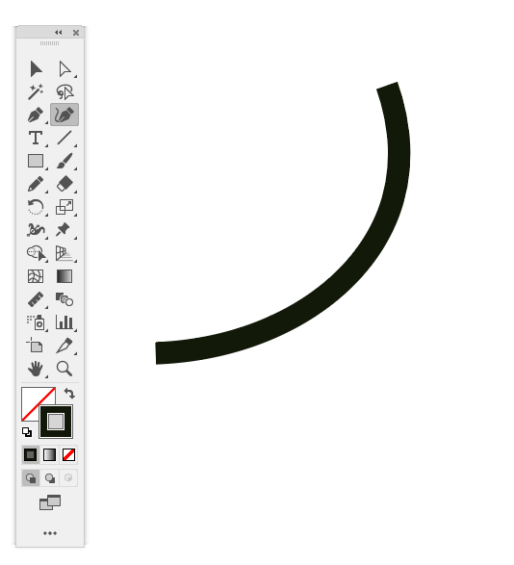Viewport: 514px width, 565px height.
Task: Collapse the tools panel with double arrows
Action: 58,32
